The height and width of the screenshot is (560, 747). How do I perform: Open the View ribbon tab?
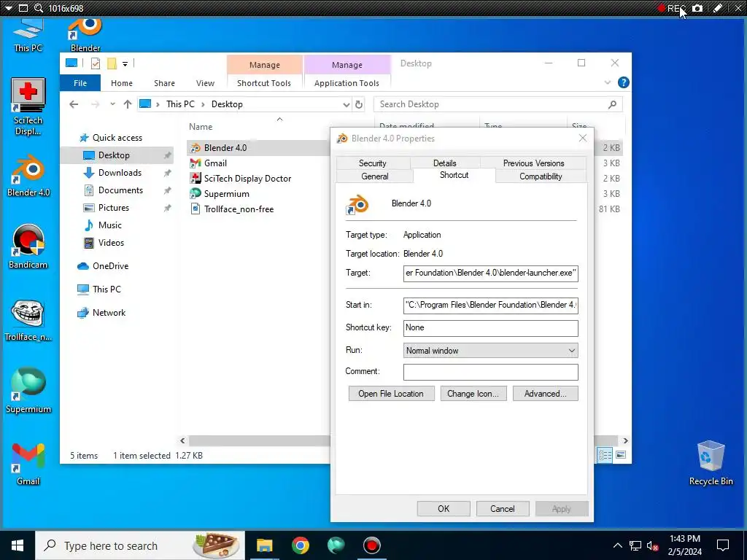pos(205,83)
